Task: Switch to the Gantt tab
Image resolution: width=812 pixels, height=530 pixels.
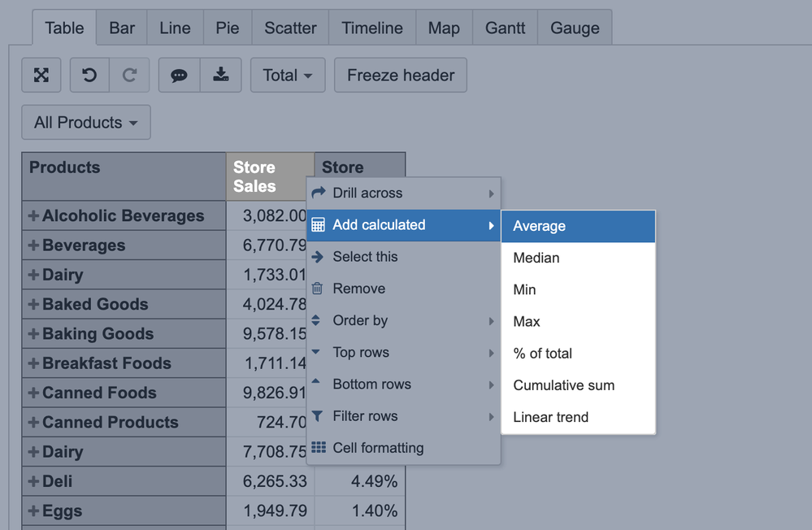Action: point(506,28)
